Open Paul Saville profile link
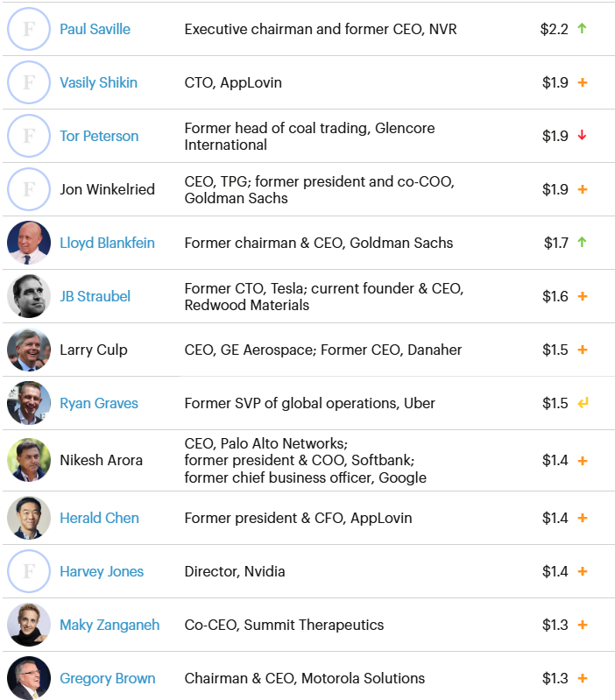This screenshot has height=700, width=615. tap(95, 29)
